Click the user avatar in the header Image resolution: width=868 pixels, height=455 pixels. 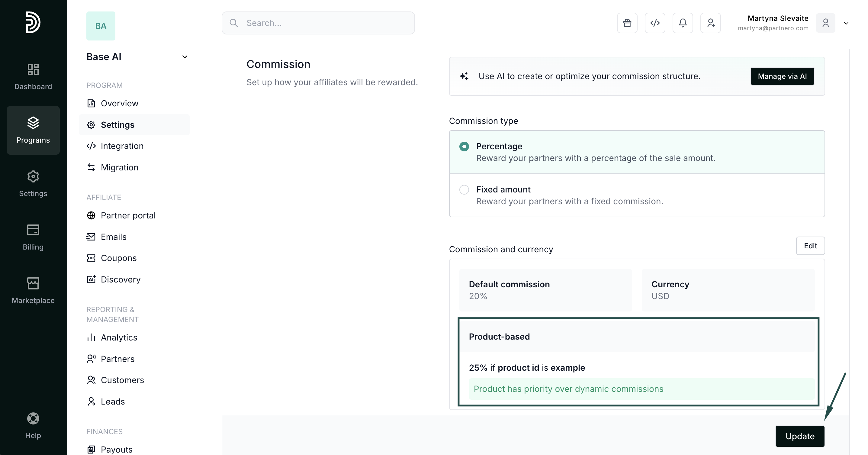(x=825, y=23)
